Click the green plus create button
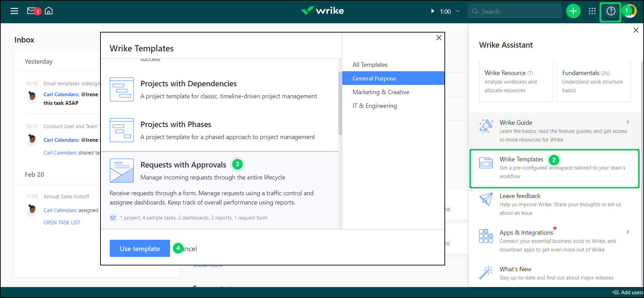644x298 pixels. (573, 11)
